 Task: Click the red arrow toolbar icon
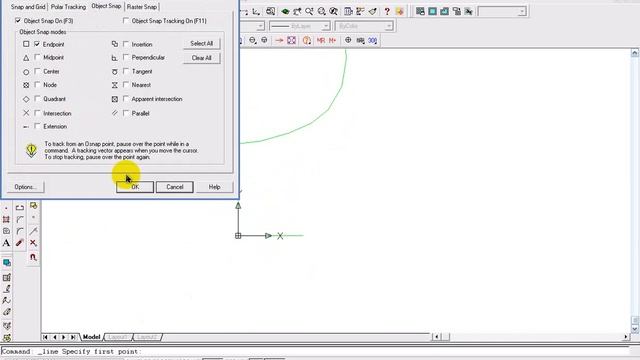coord(279,40)
